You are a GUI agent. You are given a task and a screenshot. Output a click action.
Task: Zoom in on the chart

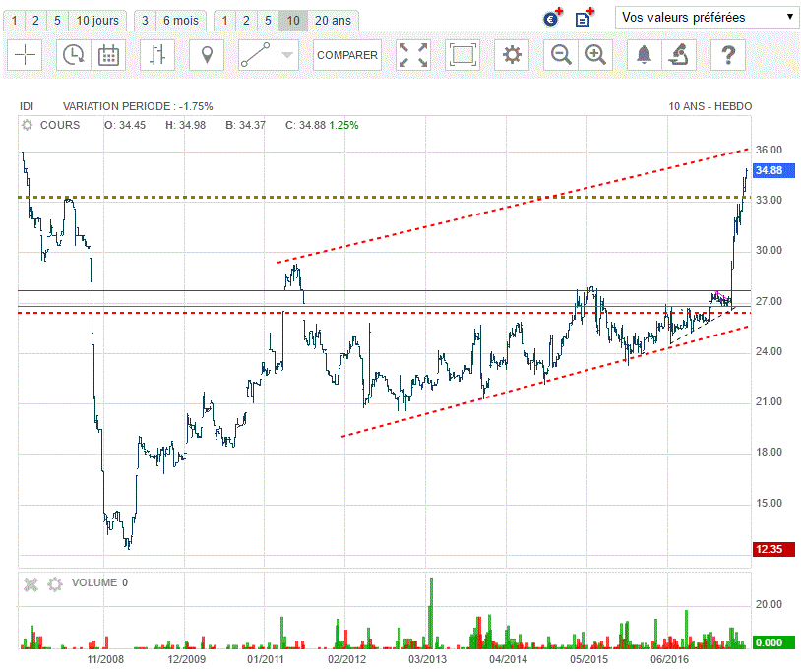[x=595, y=55]
